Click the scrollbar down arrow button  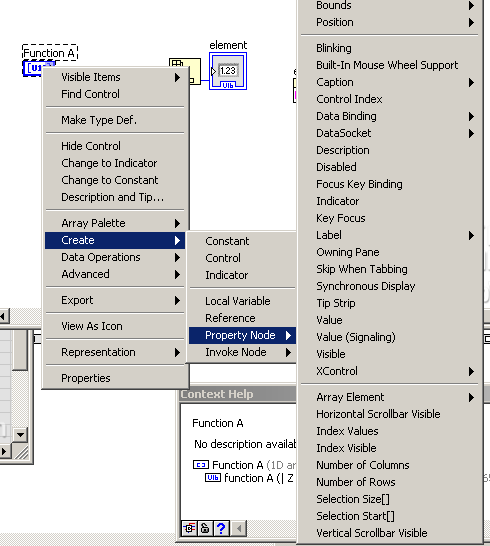[20, 434]
